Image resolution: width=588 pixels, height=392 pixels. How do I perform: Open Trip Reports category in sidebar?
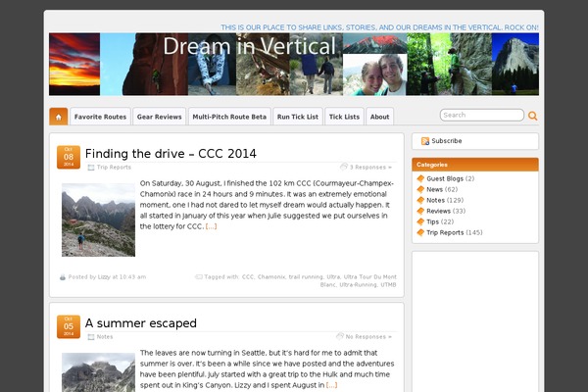(445, 232)
